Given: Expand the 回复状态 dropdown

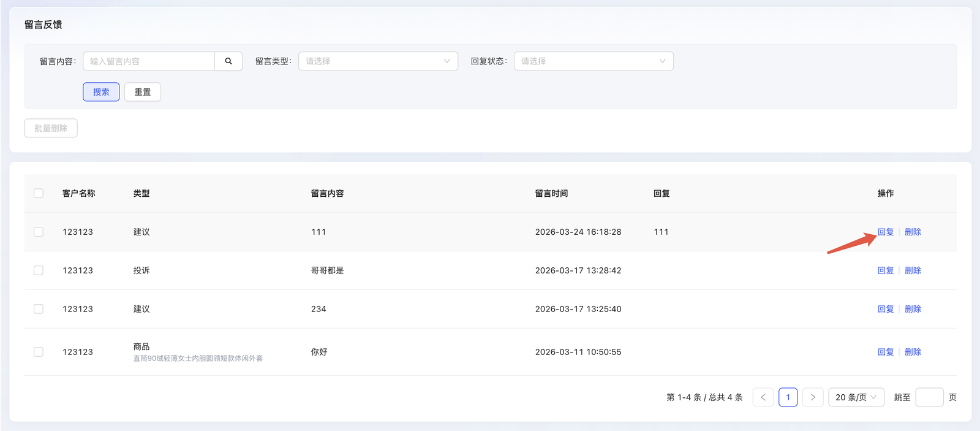Looking at the screenshot, I should (x=594, y=61).
